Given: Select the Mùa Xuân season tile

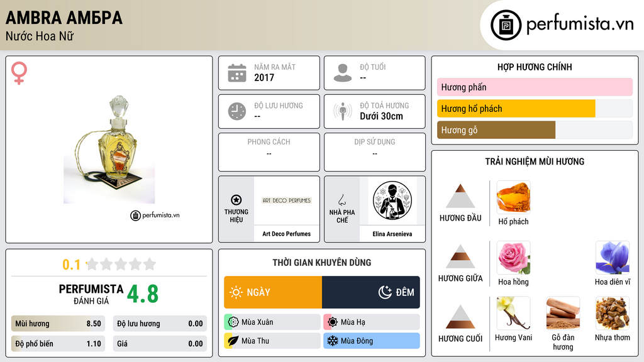Looking at the screenshot, I should coord(272,322).
